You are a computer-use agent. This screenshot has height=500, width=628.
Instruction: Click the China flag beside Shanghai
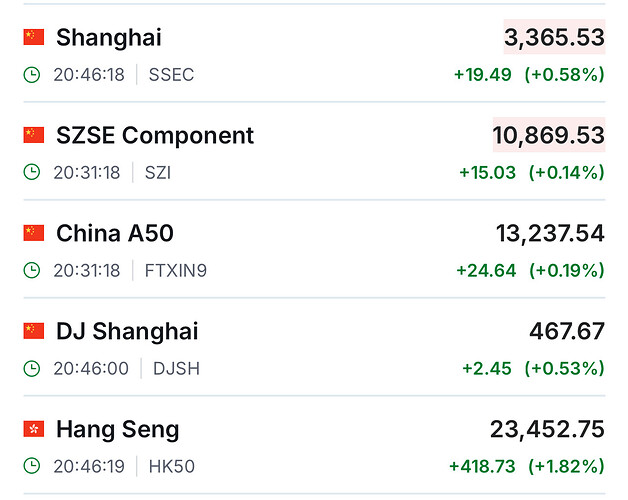tap(34, 38)
